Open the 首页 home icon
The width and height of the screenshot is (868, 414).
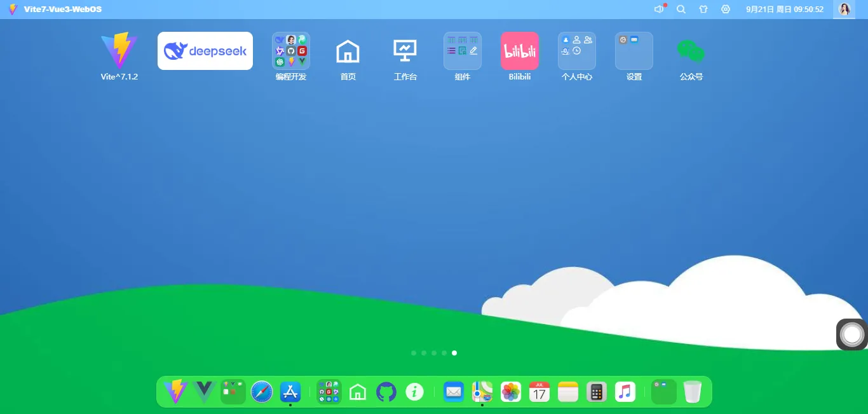pyautogui.click(x=348, y=51)
